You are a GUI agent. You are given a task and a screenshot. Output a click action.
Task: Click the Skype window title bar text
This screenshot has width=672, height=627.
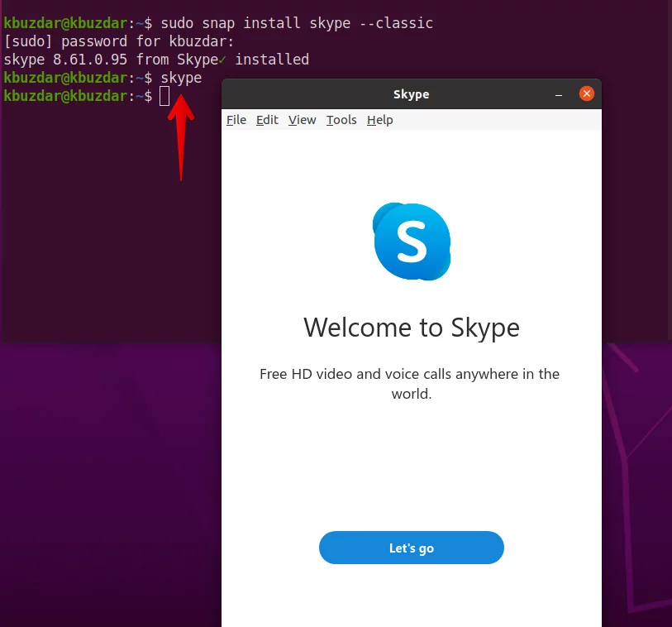412,94
